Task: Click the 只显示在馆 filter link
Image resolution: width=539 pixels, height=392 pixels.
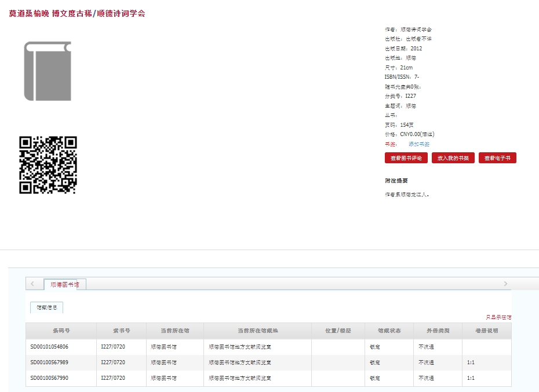Action: coord(498,317)
